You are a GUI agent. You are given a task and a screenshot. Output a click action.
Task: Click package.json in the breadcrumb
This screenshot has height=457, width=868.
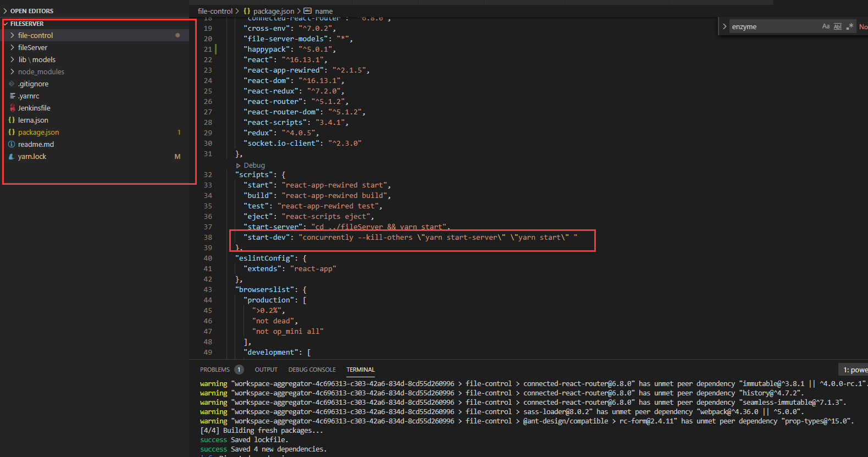pos(273,11)
